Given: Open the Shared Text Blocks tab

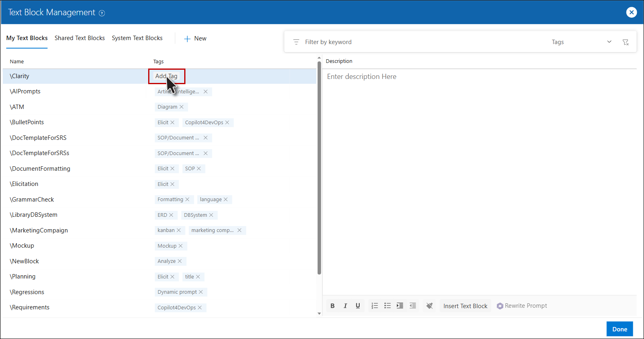Looking at the screenshot, I should coord(80,38).
